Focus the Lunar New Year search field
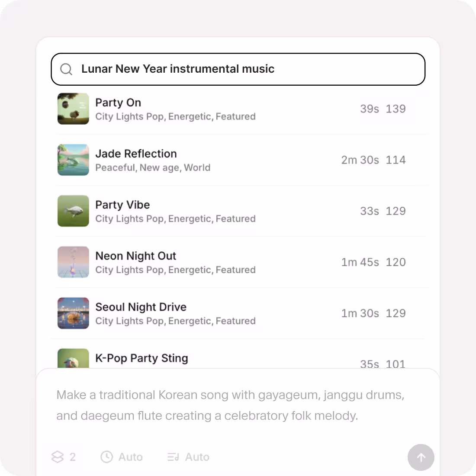Viewport: 476px width, 476px height. click(x=238, y=69)
